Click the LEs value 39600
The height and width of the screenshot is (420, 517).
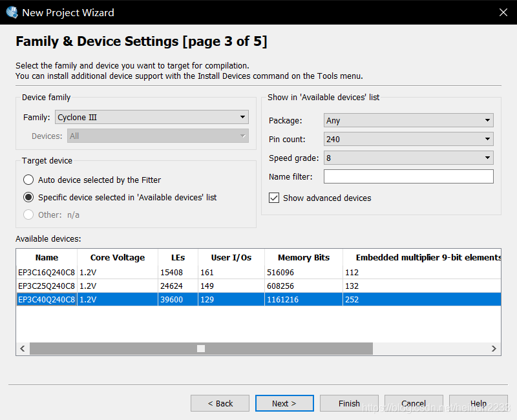(171, 299)
